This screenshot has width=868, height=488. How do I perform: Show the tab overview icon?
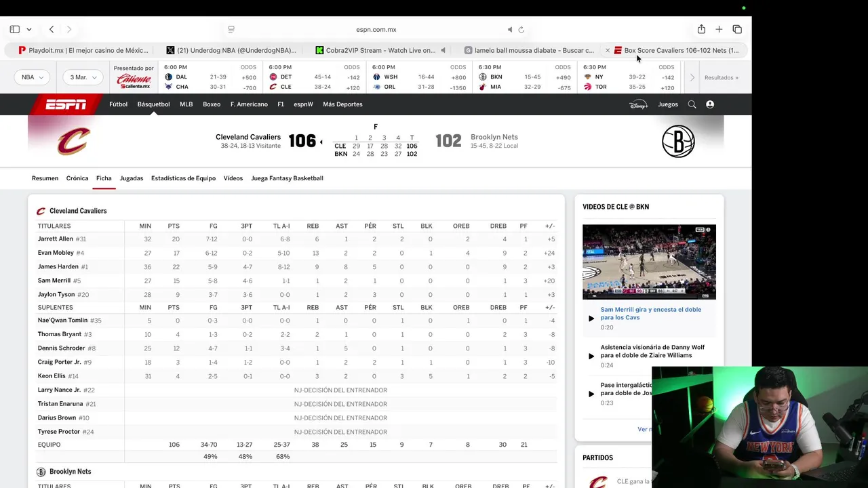tap(737, 29)
